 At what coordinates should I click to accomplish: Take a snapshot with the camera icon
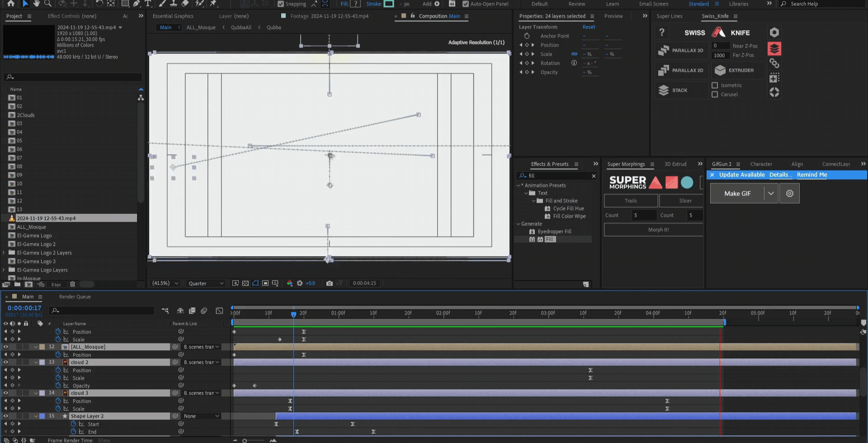pos(330,283)
